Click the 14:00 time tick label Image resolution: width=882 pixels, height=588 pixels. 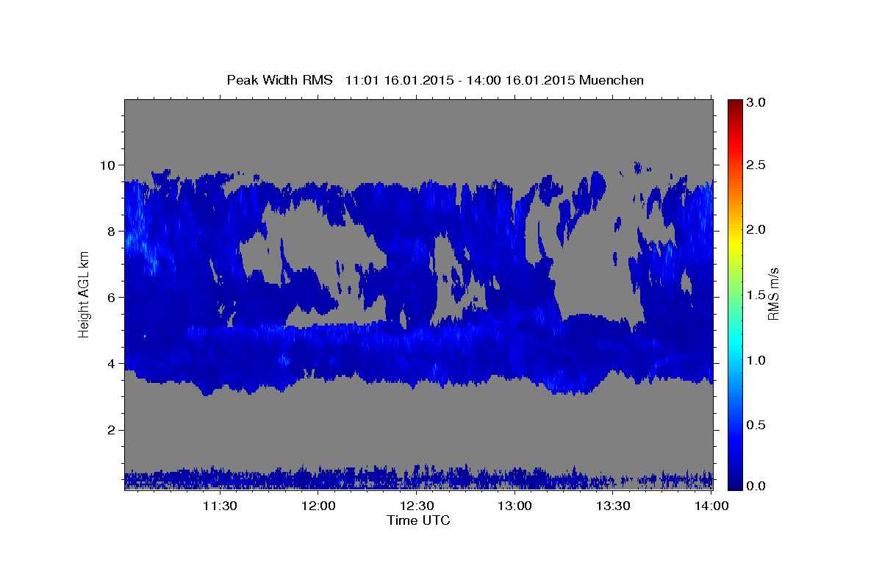click(x=712, y=506)
